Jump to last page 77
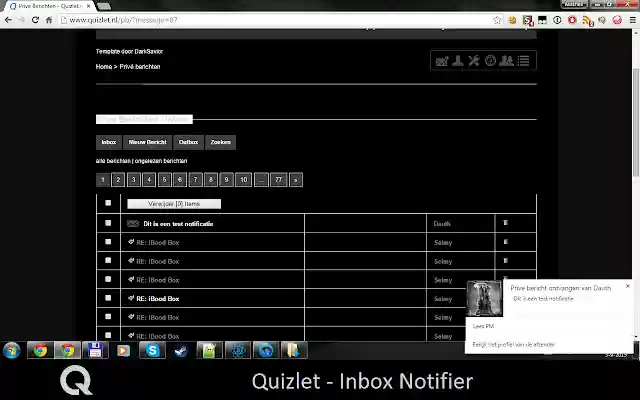640x400 pixels. coord(278,180)
